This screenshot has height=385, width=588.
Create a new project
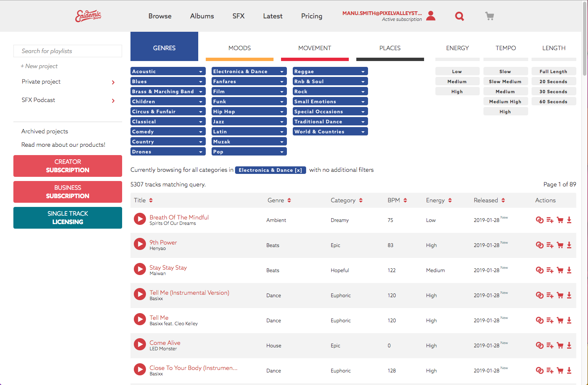[39, 66]
